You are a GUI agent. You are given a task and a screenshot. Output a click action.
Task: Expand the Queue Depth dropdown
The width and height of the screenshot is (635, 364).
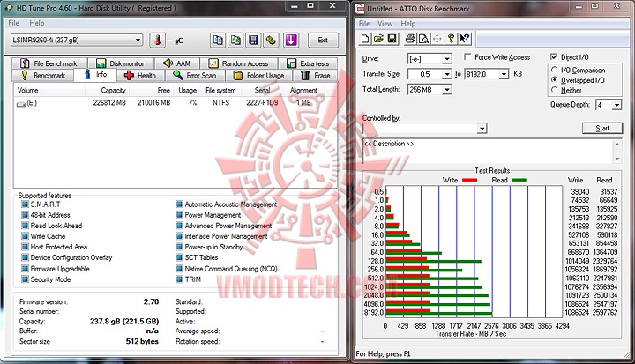point(616,105)
